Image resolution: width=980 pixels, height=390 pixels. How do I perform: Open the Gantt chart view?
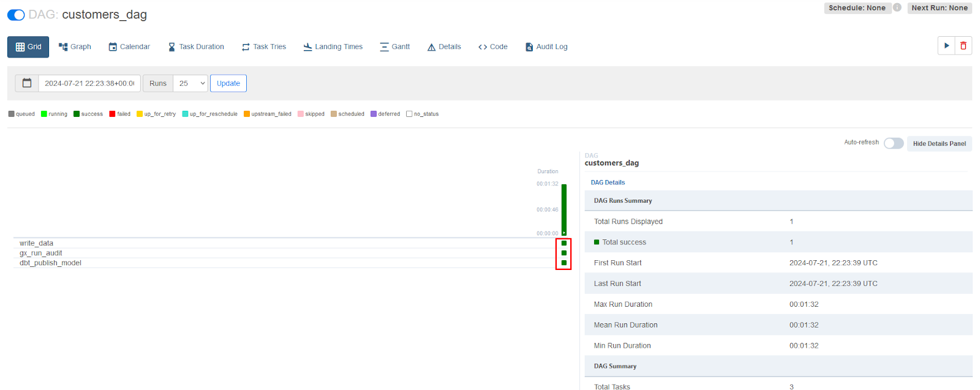click(x=394, y=47)
